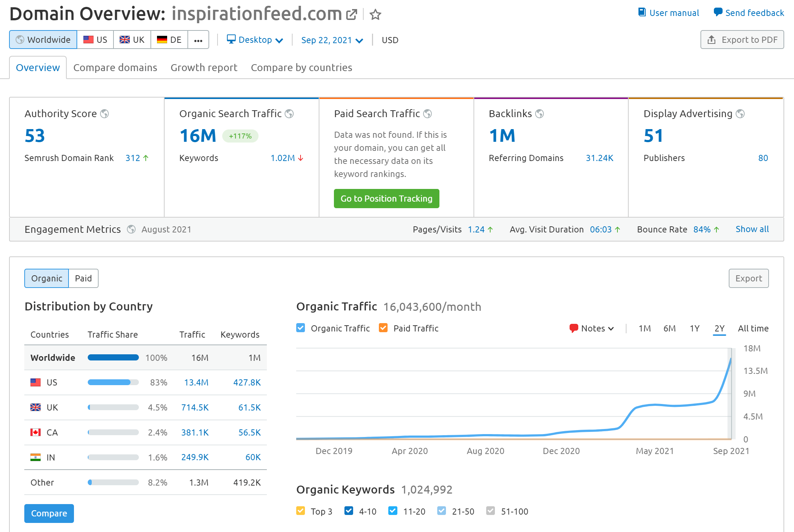Click the Export to PDF upload icon
Viewport: 794px width, 532px height.
711,40
